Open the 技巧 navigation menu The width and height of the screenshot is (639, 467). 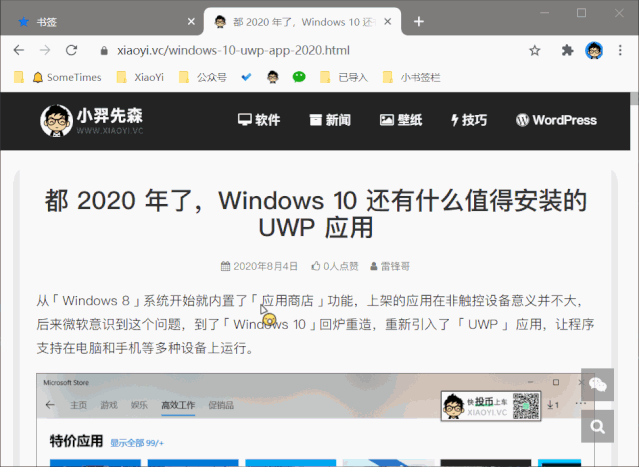(469, 120)
